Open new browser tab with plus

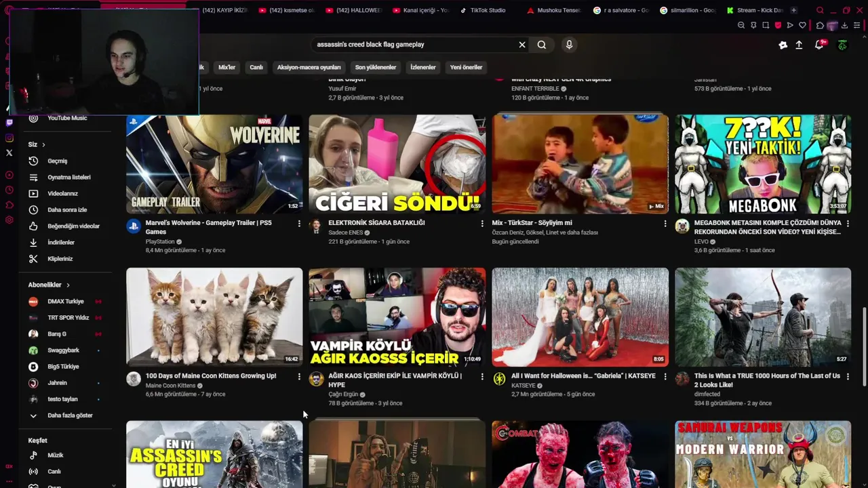(794, 10)
